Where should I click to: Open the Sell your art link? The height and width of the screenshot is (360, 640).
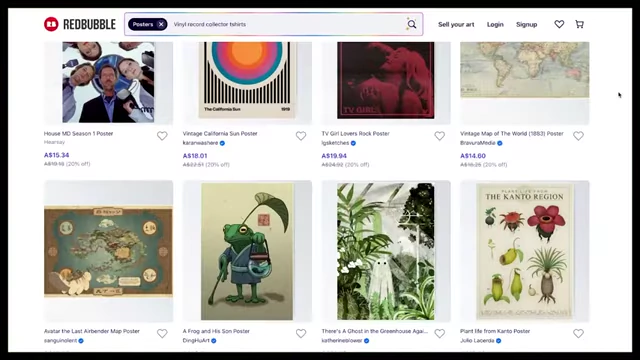click(456, 24)
